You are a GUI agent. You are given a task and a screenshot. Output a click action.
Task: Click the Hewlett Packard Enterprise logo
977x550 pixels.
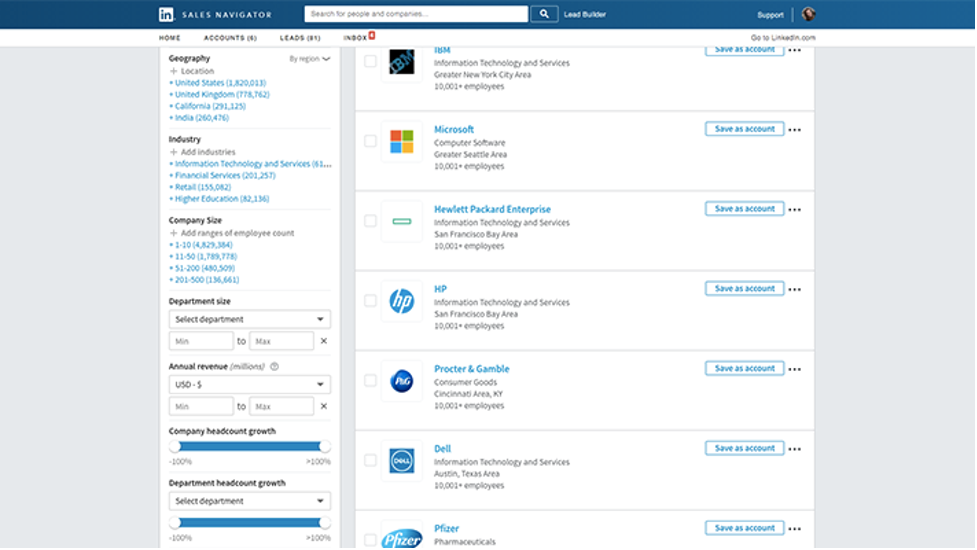tap(402, 221)
